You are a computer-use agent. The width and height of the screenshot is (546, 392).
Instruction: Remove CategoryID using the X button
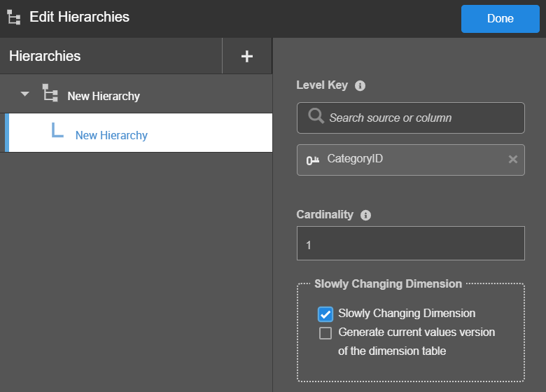512,160
